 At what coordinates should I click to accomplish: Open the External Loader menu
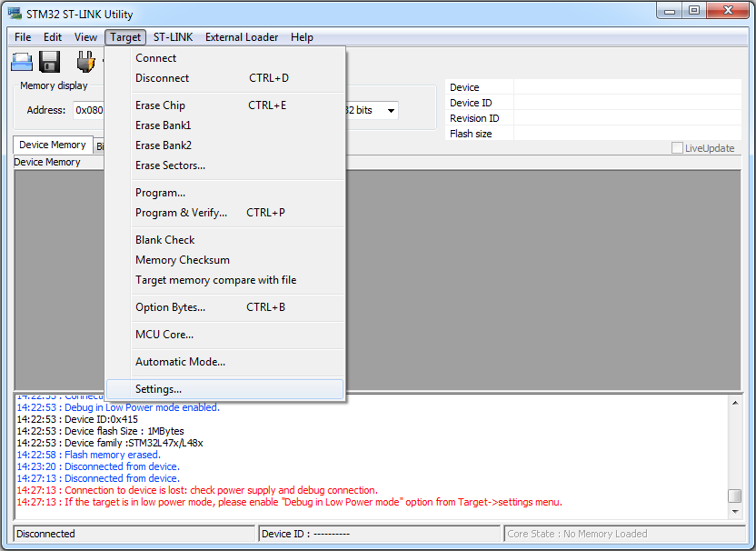pyautogui.click(x=242, y=37)
